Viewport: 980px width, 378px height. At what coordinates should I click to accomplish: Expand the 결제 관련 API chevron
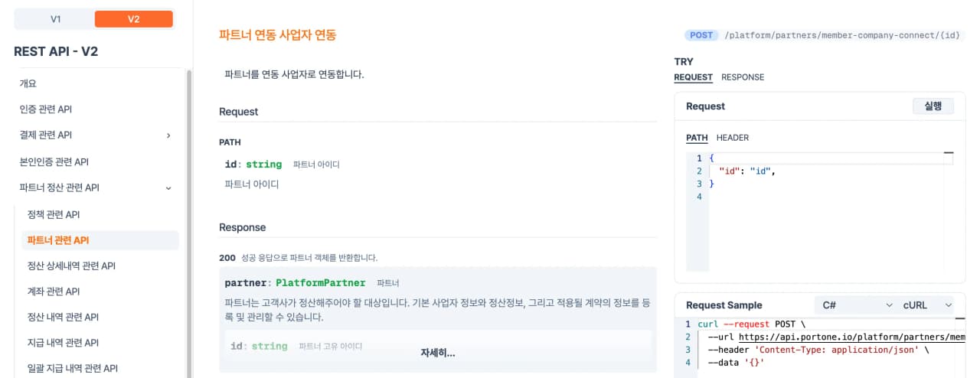(168, 135)
